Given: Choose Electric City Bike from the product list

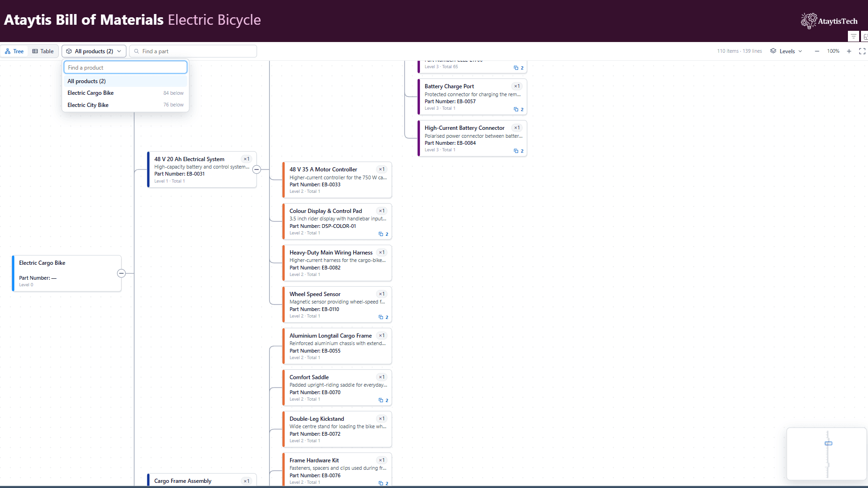Looking at the screenshot, I should 126,105.
